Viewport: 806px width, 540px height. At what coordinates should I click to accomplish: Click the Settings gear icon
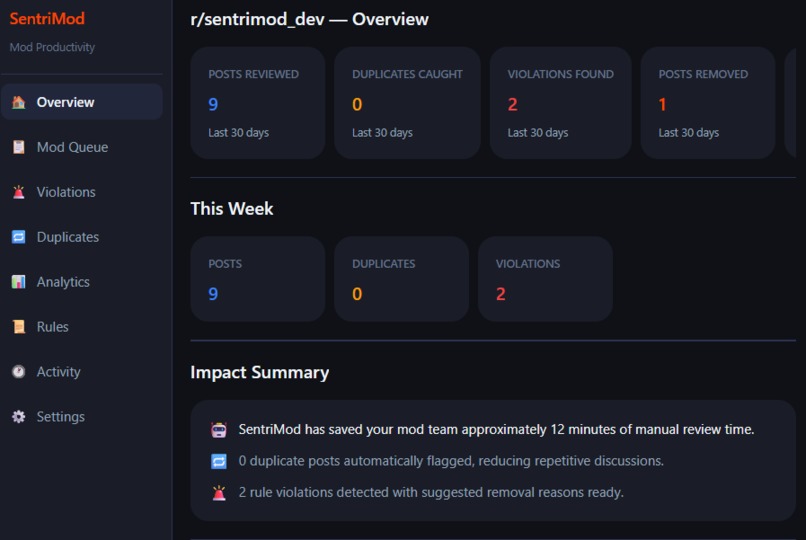pos(19,417)
